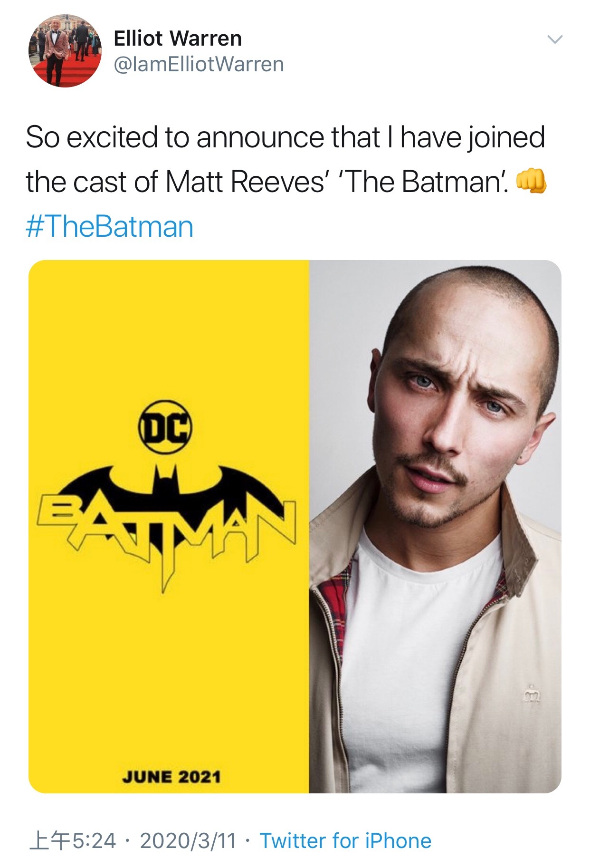Expand the tweet options chevron

tap(555, 39)
